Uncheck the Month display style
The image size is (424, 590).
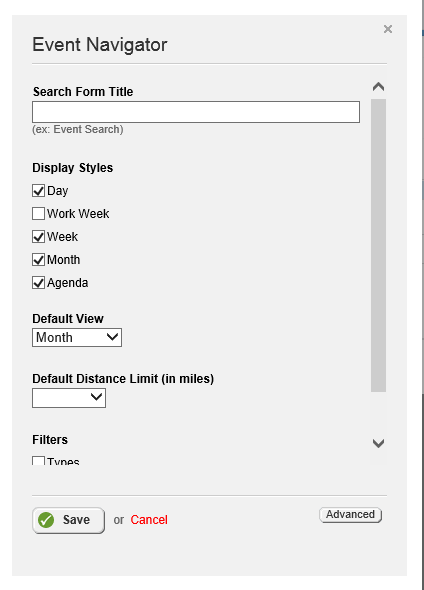click(x=38, y=260)
